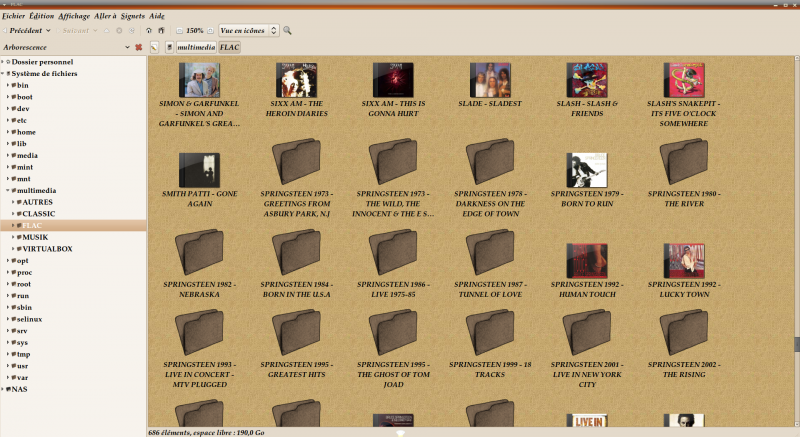Screen dimensions: 800x437
Task: Select the AUTRES folder in the tree
Action: point(37,202)
